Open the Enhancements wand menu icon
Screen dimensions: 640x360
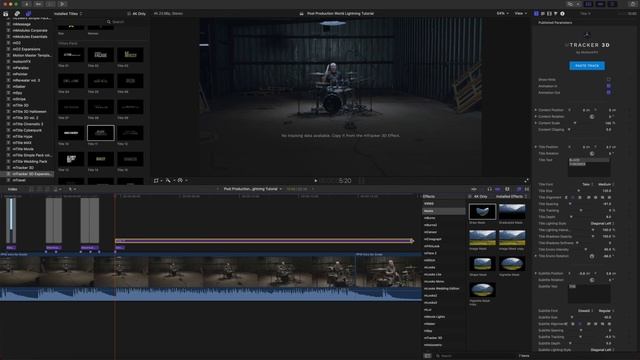click(169, 180)
